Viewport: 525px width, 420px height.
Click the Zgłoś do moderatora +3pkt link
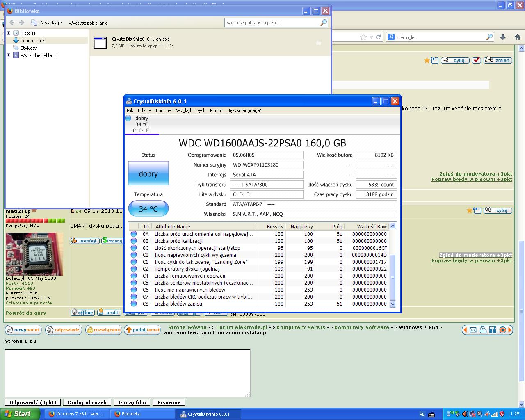coord(475,173)
